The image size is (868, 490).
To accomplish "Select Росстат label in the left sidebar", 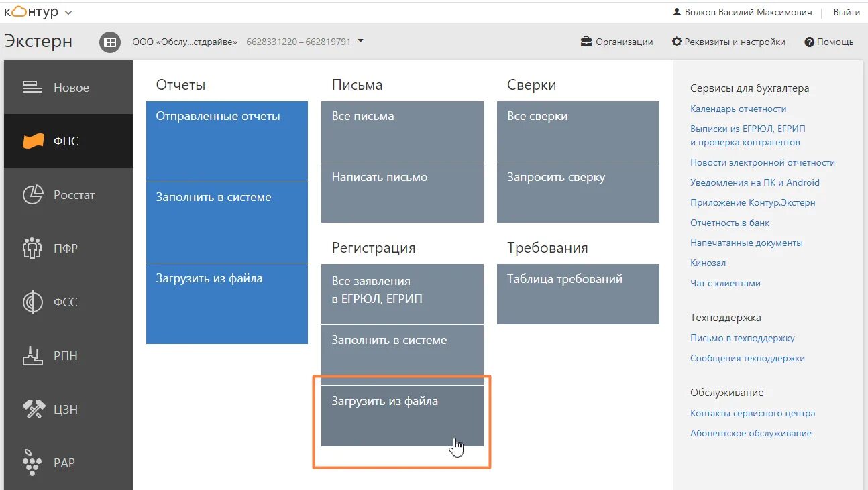I will click(x=74, y=195).
